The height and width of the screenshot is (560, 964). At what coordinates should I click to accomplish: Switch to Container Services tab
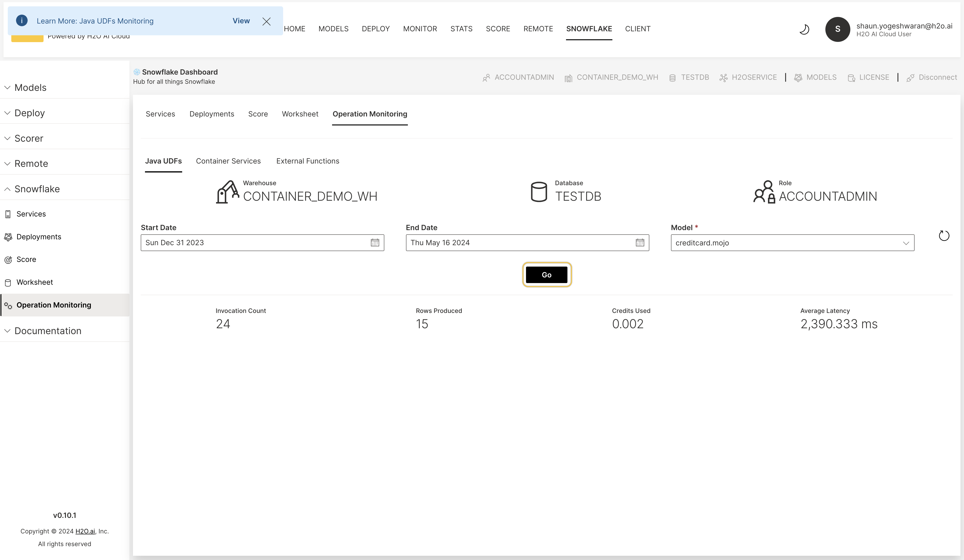coord(228,161)
